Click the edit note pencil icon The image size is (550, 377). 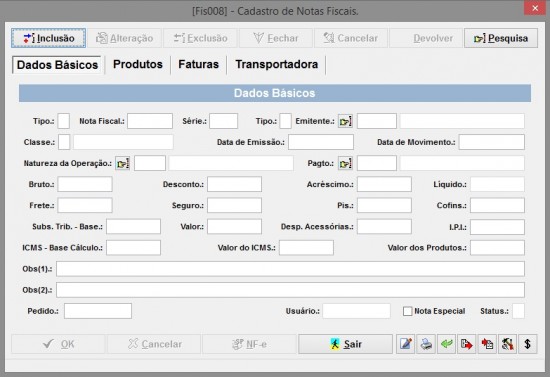(405, 344)
